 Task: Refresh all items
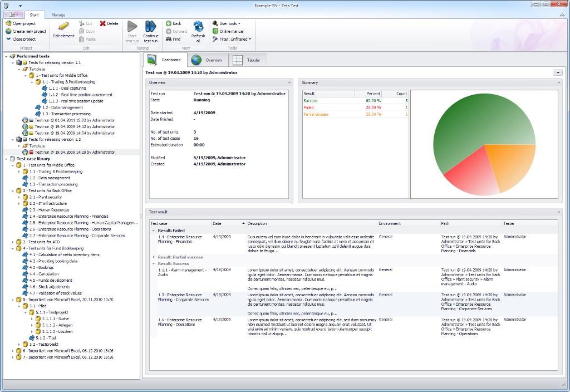point(198,32)
